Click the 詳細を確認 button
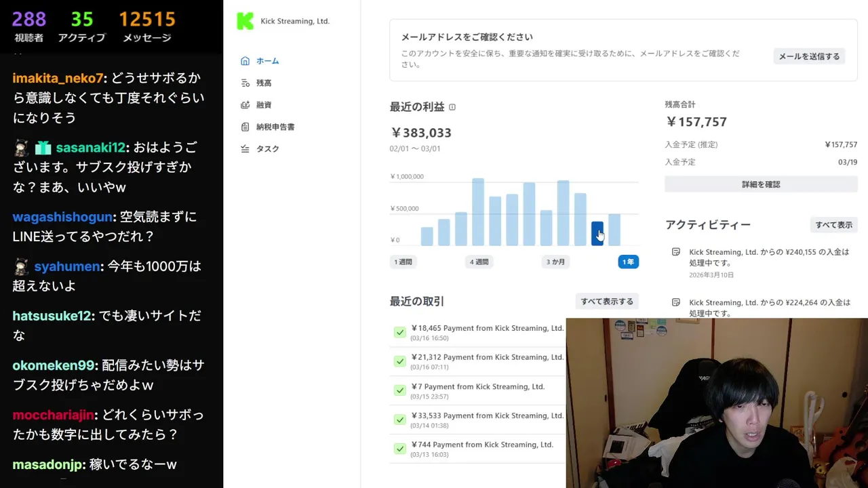Screen dimensions: 868x488 coord(761,184)
